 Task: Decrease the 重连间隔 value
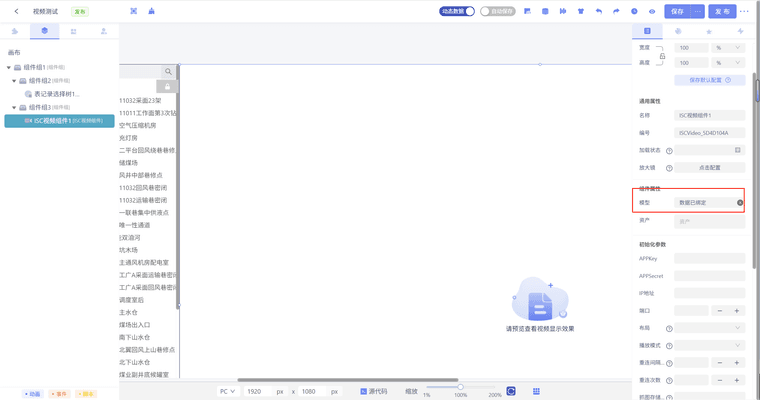[x=720, y=363]
